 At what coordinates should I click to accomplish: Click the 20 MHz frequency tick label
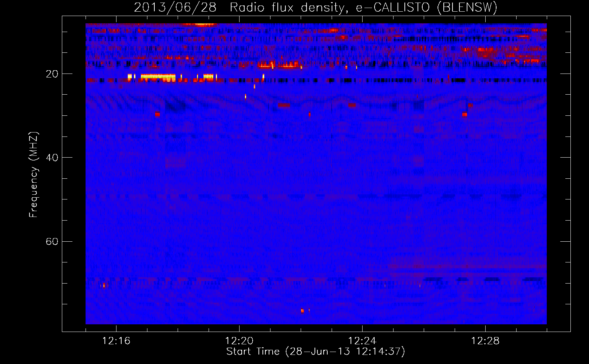(52, 74)
